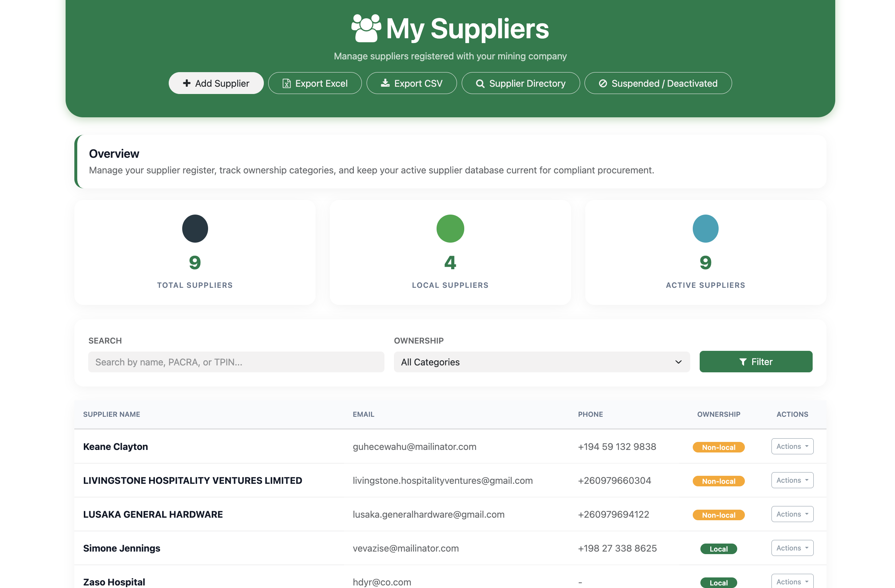
Task: Click the Simone Jennings supplier name
Action: (121, 548)
